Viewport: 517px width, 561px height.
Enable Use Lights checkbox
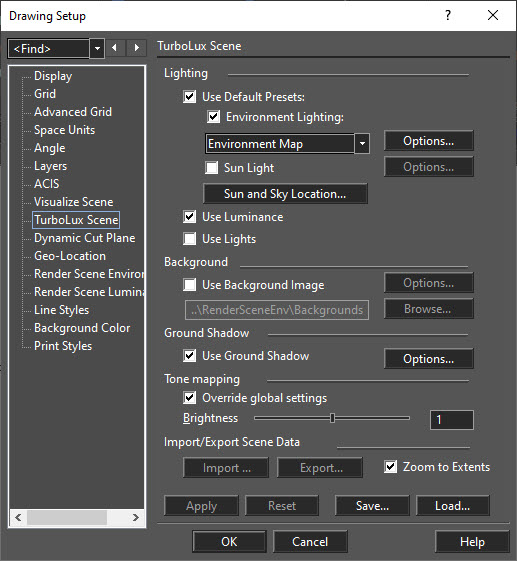[x=189, y=239]
